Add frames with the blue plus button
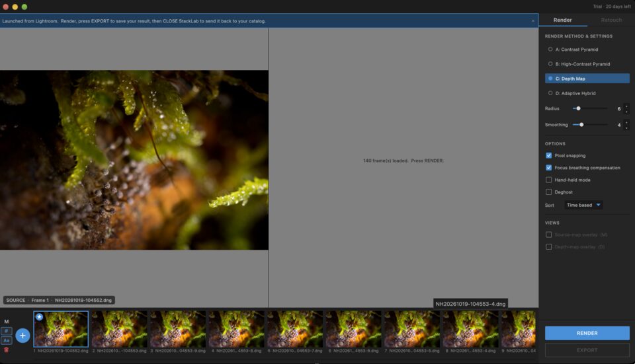Screen dimensions: 635x364 pos(22,336)
